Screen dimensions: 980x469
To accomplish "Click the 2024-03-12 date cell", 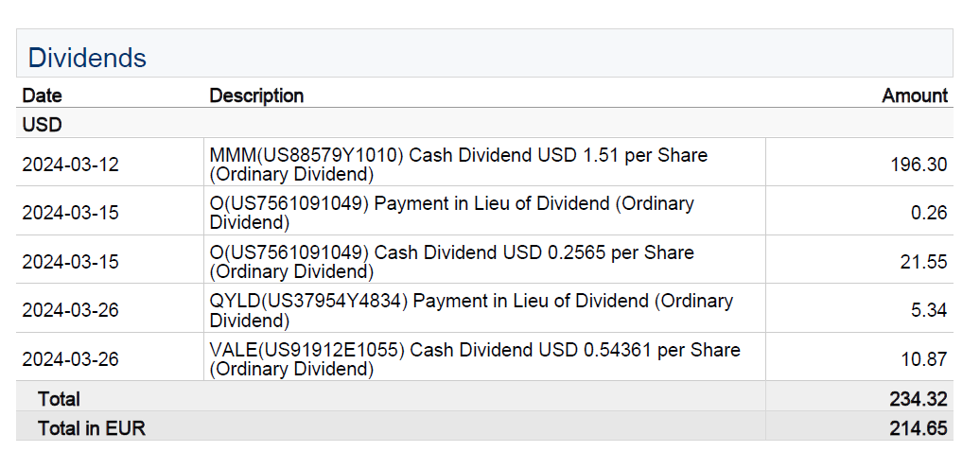I will coord(71,165).
